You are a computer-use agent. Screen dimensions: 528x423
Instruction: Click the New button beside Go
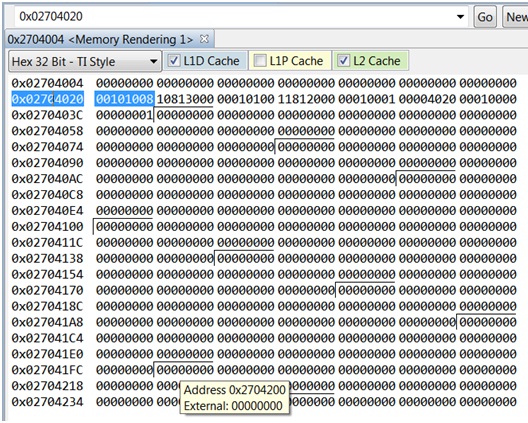click(x=516, y=17)
